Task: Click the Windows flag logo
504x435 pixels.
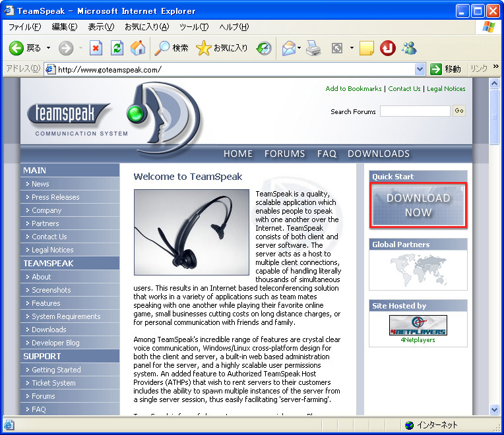Action: point(489,26)
